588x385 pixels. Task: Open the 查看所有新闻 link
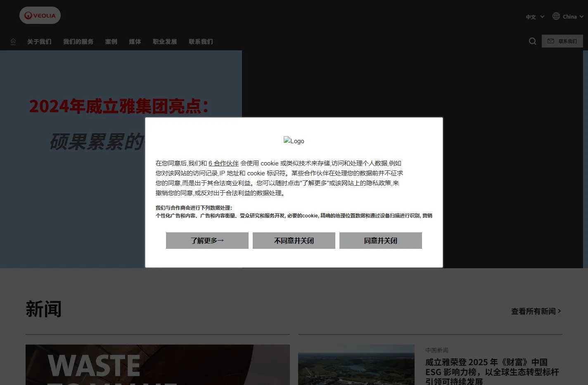click(x=536, y=311)
